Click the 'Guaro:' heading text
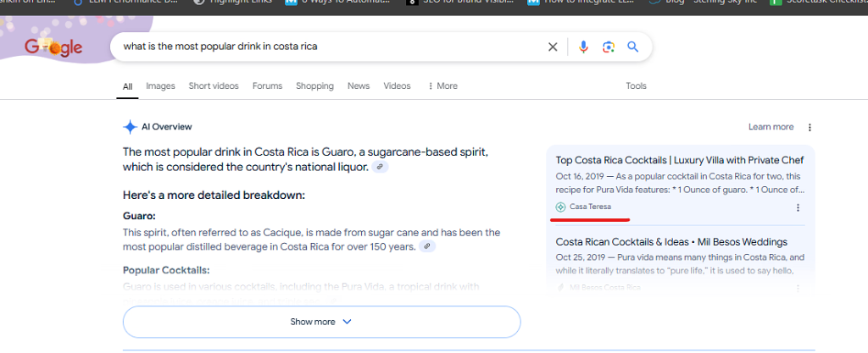 [139, 216]
